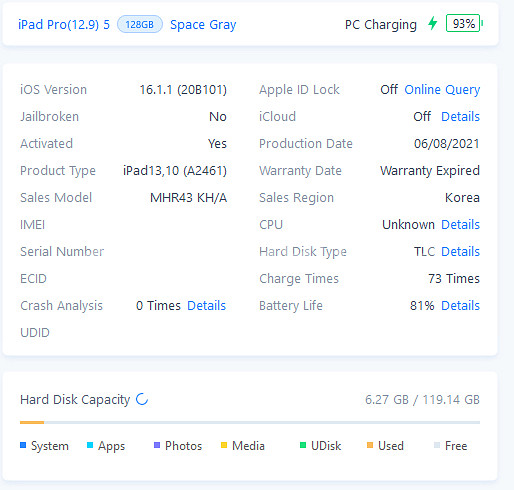Image resolution: width=514 pixels, height=490 pixels.
Task: Click the Serial Number label
Action: pyautogui.click(x=62, y=252)
